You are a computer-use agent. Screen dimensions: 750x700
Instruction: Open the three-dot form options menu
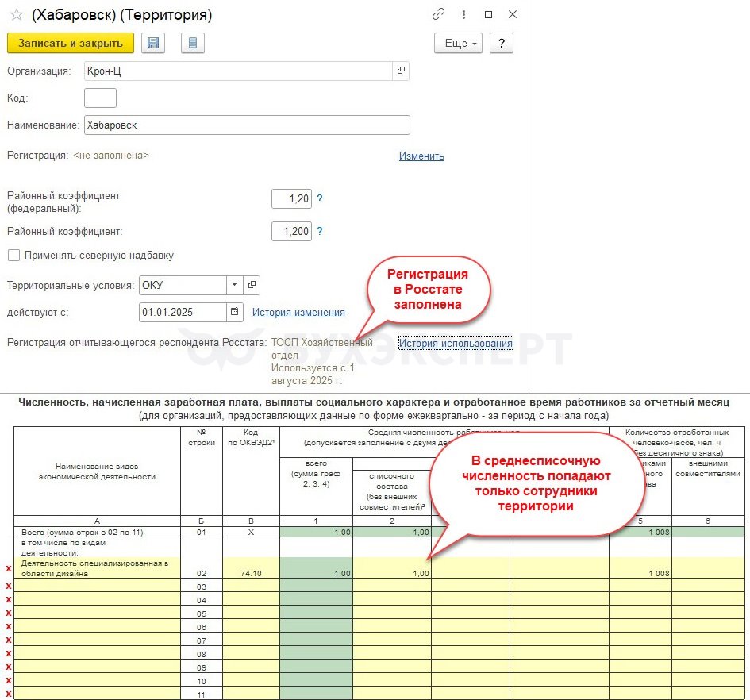463,15
